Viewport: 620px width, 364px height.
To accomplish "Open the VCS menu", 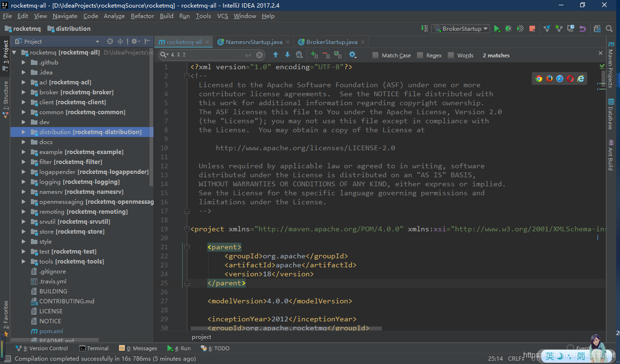I will pyautogui.click(x=222, y=16).
